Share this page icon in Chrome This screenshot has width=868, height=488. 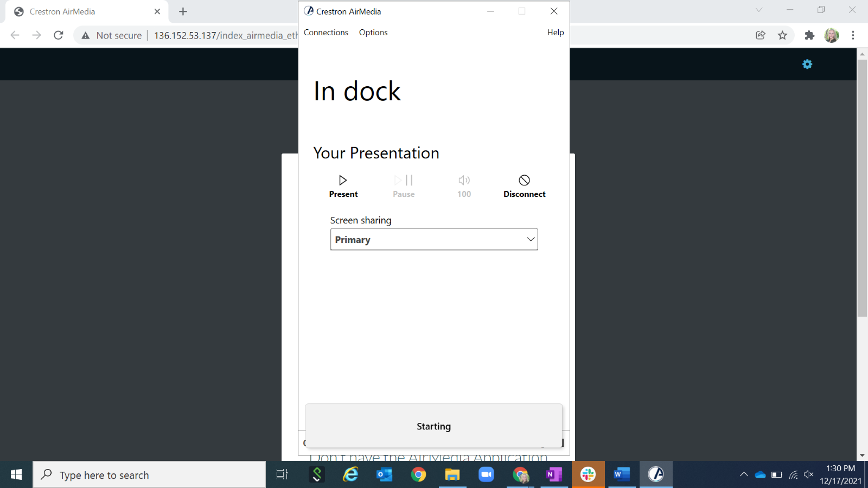click(x=761, y=35)
